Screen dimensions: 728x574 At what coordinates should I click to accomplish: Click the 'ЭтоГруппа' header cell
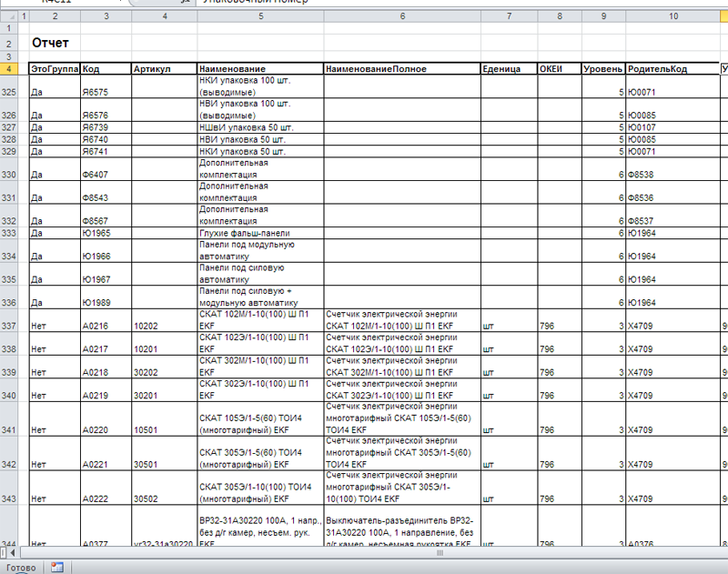55,68
